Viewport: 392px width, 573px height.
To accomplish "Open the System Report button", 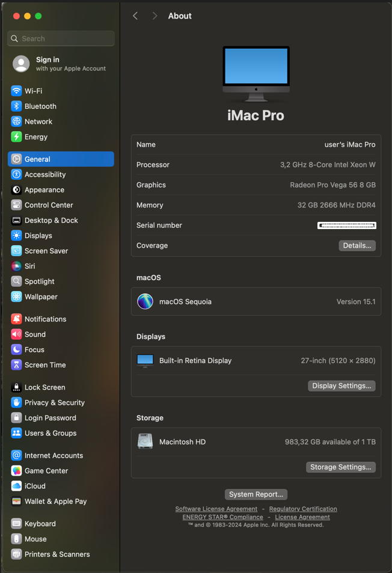I will pos(256,494).
